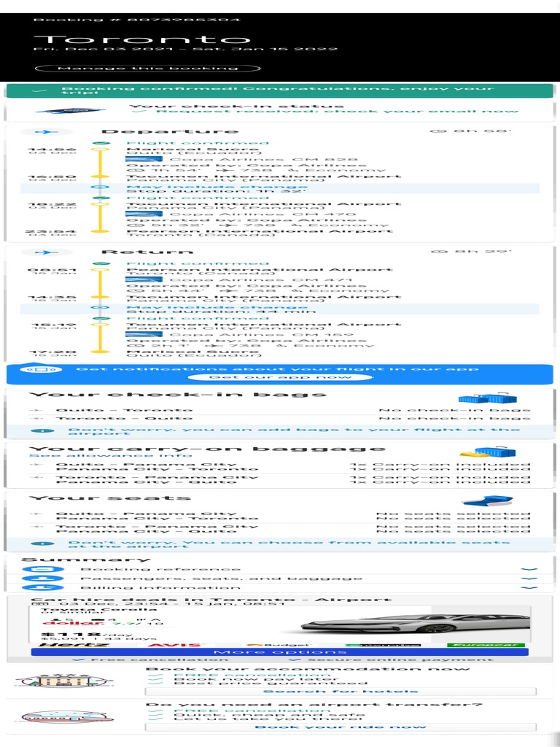Tap Get our app now button
The image size is (560, 747).
[279, 377]
